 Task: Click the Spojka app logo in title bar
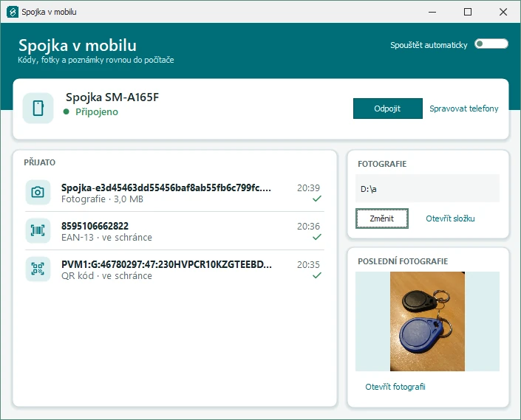click(x=13, y=12)
